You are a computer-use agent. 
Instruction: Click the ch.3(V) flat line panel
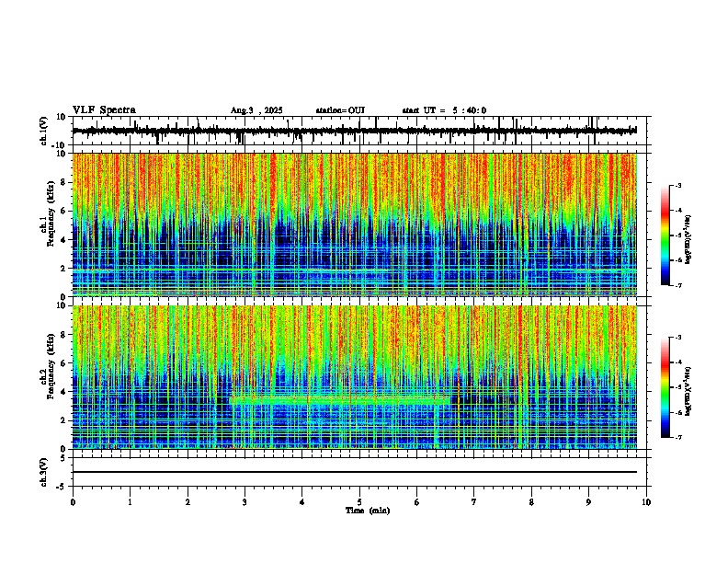359,472
